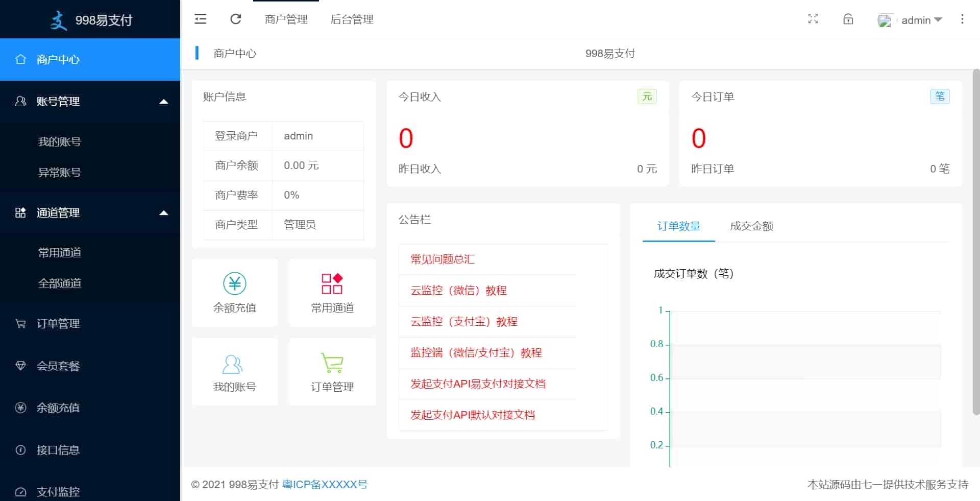Click the 订单管理 shopping cart shortcut
This screenshot has height=501, width=980.
click(332, 363)
